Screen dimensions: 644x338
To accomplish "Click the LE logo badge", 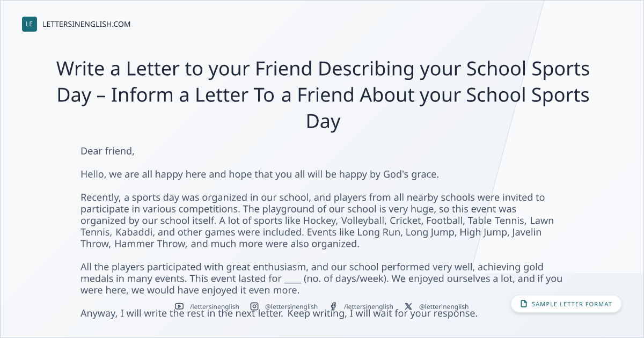I will [x=30, y=24].
